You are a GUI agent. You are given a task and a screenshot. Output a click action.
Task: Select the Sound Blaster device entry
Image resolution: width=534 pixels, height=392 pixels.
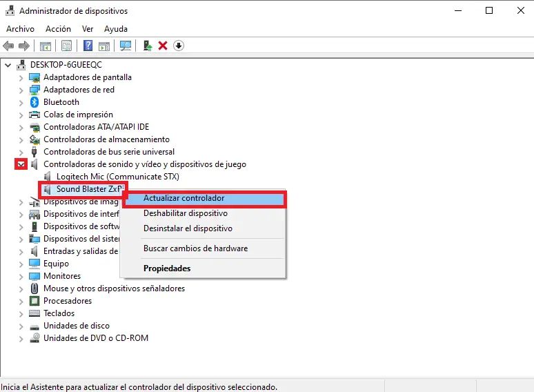click(90, 189)
